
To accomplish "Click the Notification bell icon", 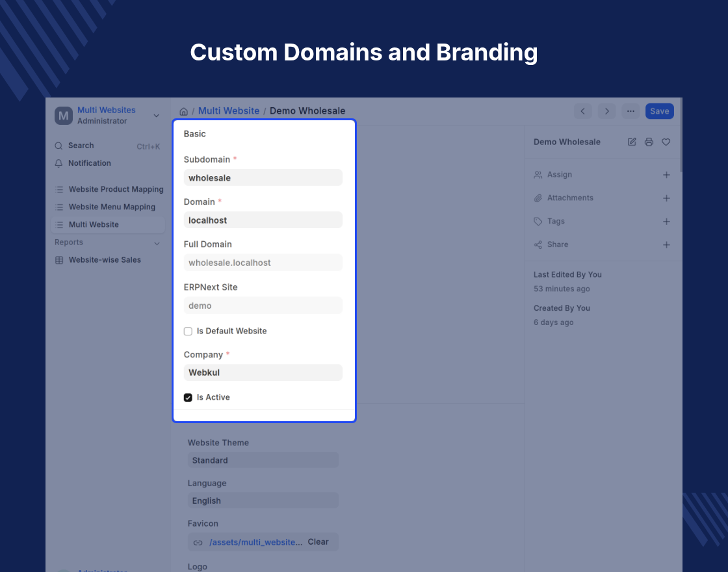I will click(58, 163).
